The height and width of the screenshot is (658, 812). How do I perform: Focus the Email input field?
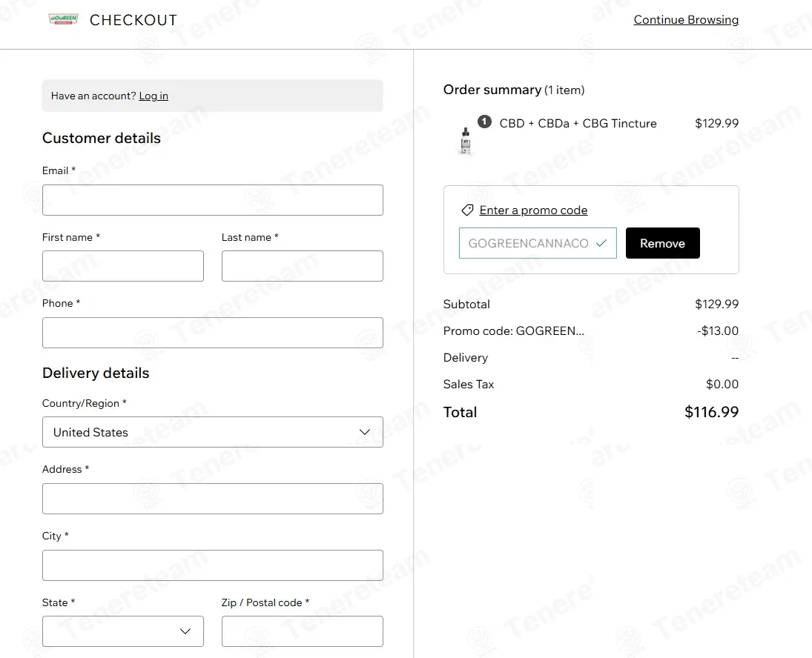[x=213, y=200]
